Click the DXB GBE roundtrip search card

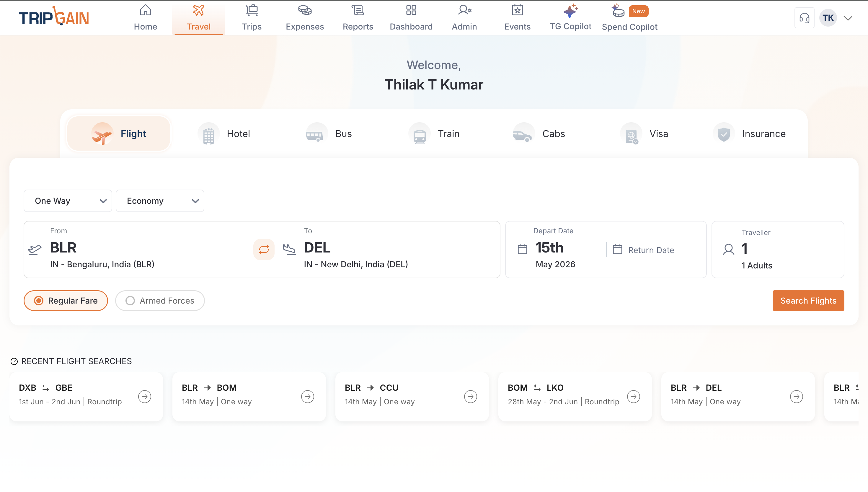[x=86, y=396]
